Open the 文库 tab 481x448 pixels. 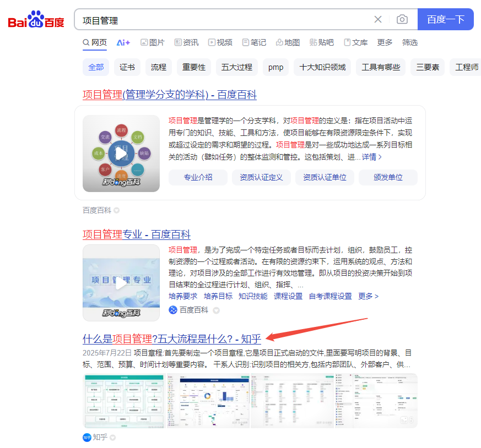click(356, 42)
